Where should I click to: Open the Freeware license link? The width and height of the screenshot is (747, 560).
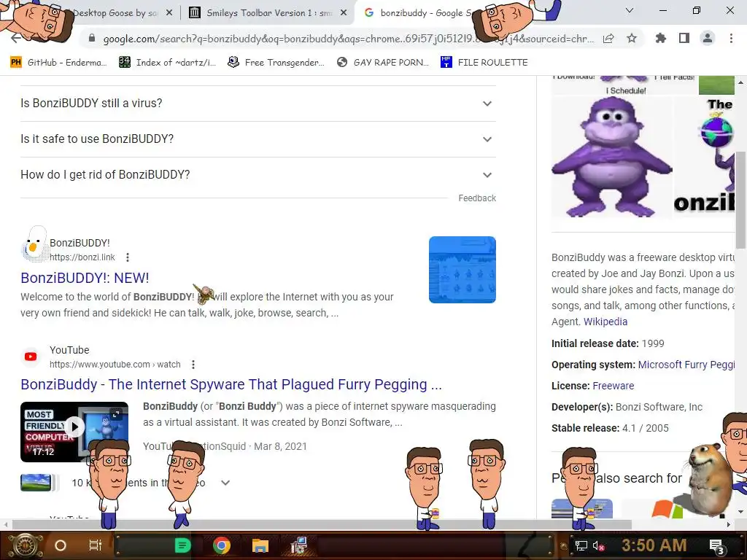pyautogui.click(x=613, y=386)
